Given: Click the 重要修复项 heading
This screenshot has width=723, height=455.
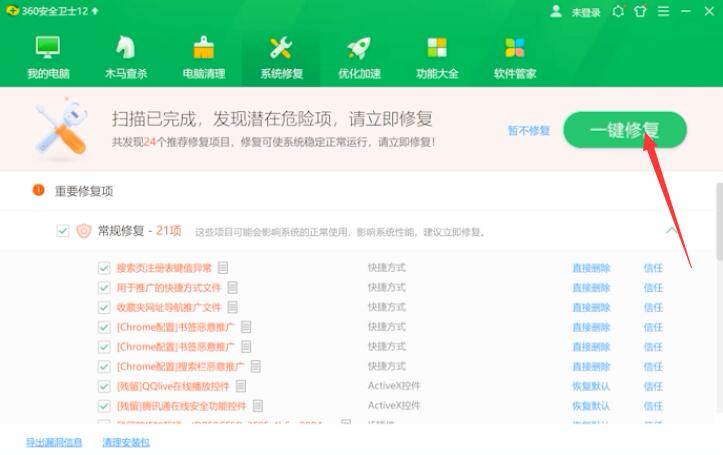Looking at the screenshot, I should (x=84, y=191).
